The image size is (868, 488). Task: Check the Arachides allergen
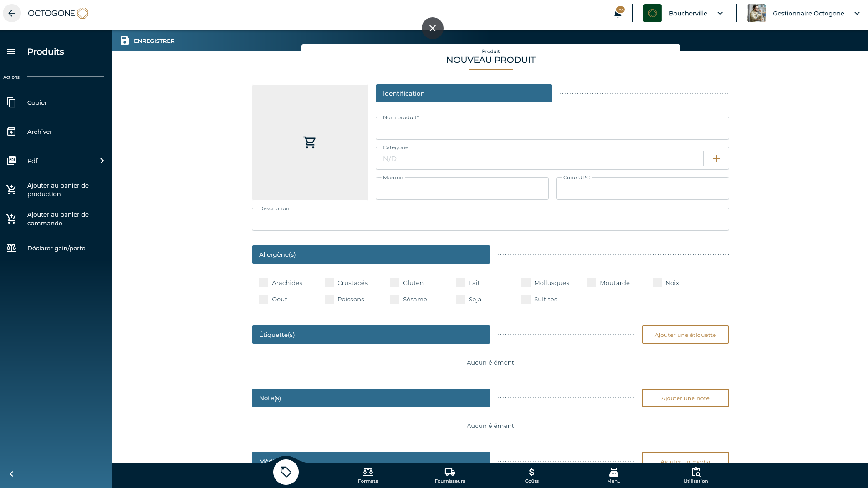[264, 283]
